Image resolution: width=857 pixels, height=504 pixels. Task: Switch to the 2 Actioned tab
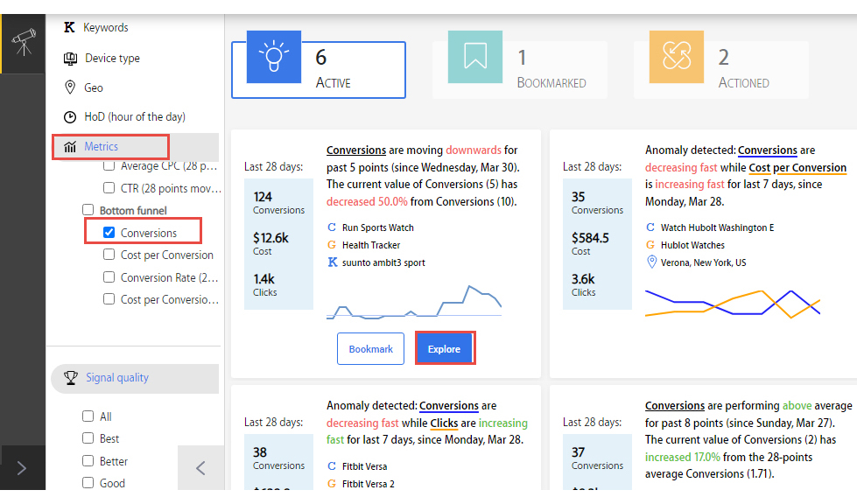coord(721,69)
